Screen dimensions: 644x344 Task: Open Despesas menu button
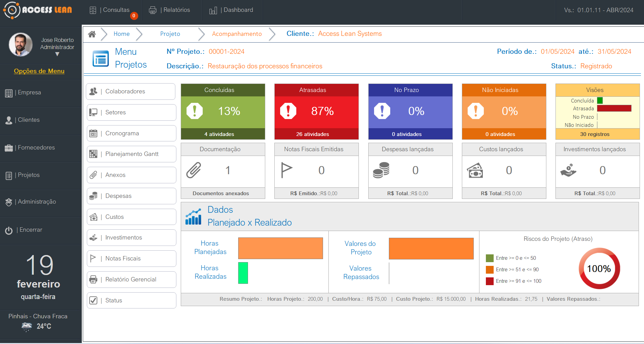point(131,196)
